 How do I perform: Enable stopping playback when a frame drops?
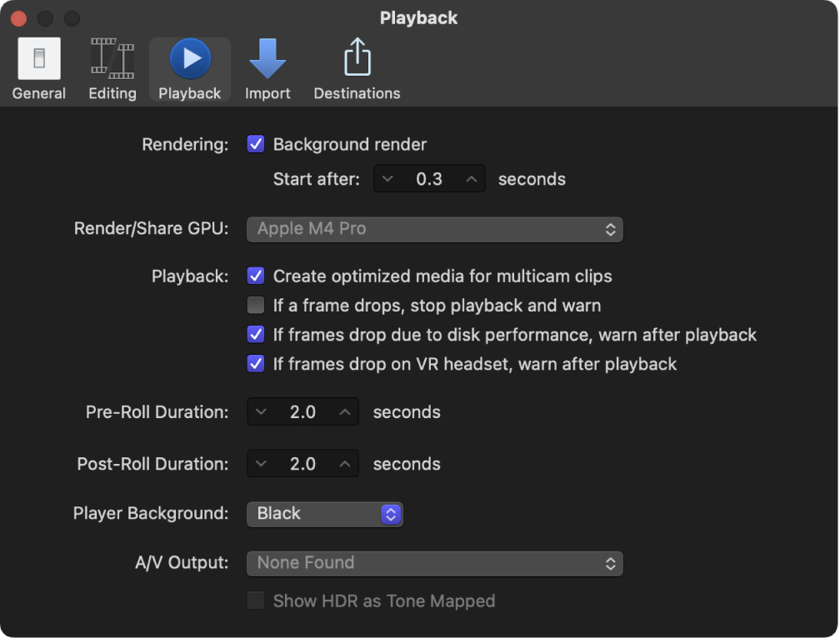point(255,305)
